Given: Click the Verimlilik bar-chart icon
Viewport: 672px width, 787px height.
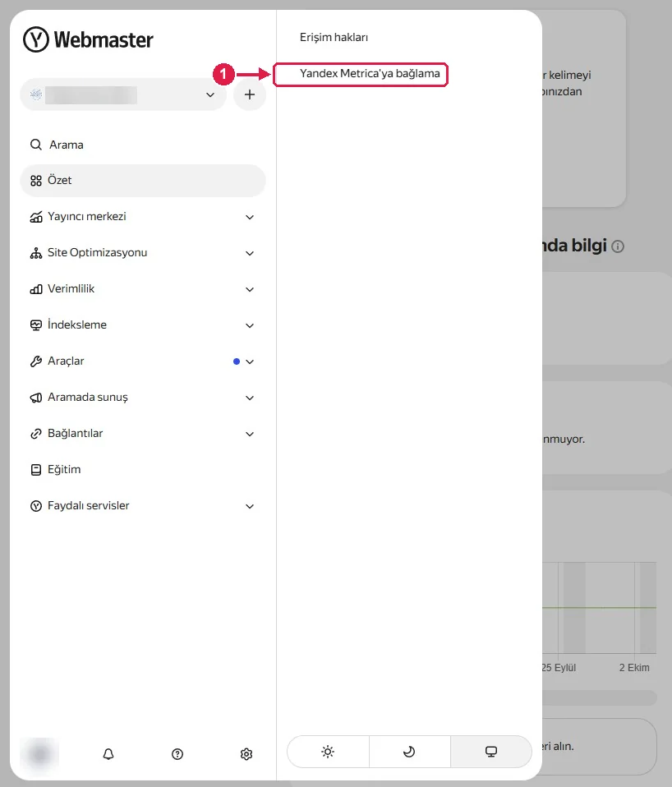Looking at the screenshot, I should coord(35,289).
